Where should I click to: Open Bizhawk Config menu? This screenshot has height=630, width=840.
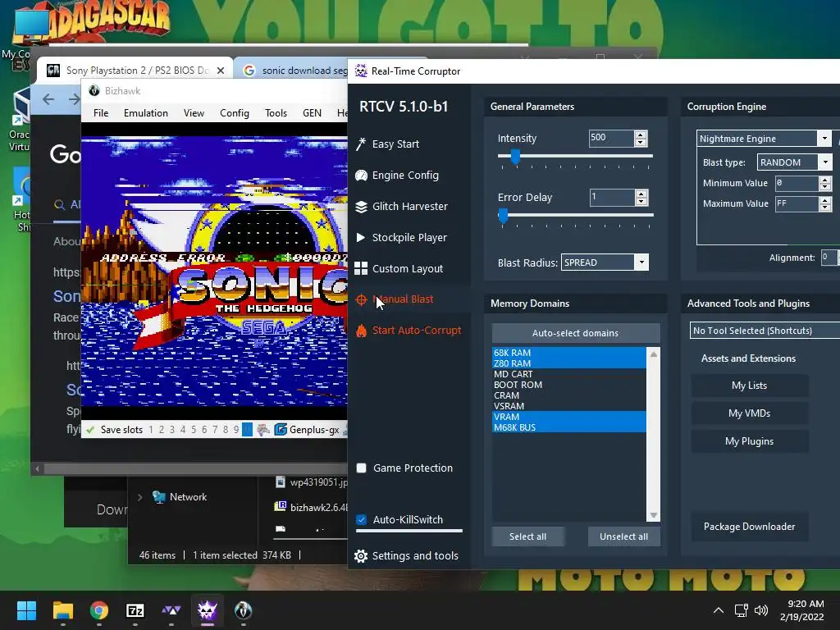(x=234, y=113)
